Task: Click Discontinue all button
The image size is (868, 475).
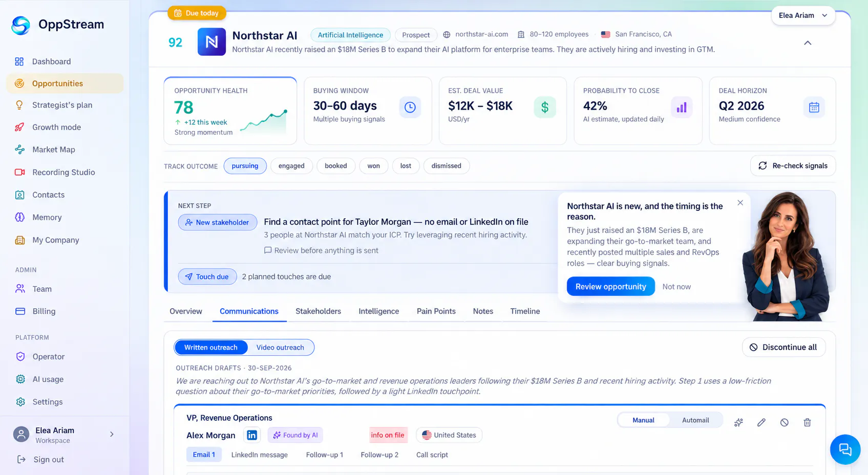Action: (x=784, y=347)
